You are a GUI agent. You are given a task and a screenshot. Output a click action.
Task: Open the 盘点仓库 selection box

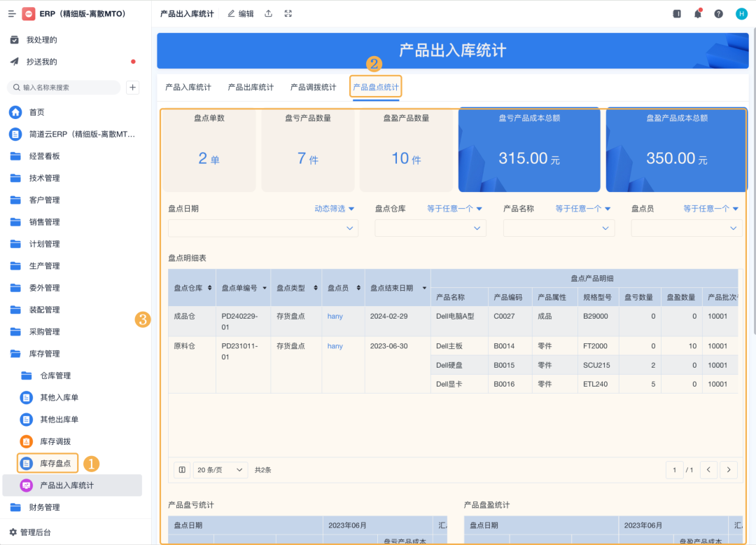pos(430,228)
